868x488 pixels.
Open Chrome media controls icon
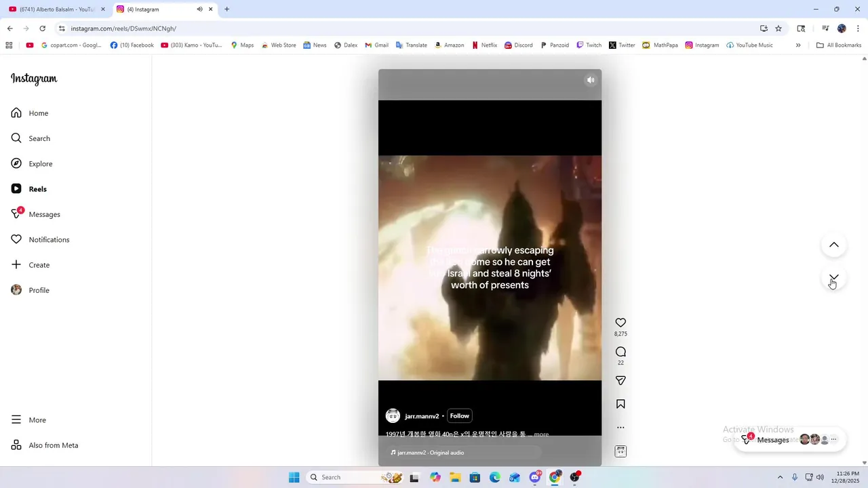coord(825,28)
